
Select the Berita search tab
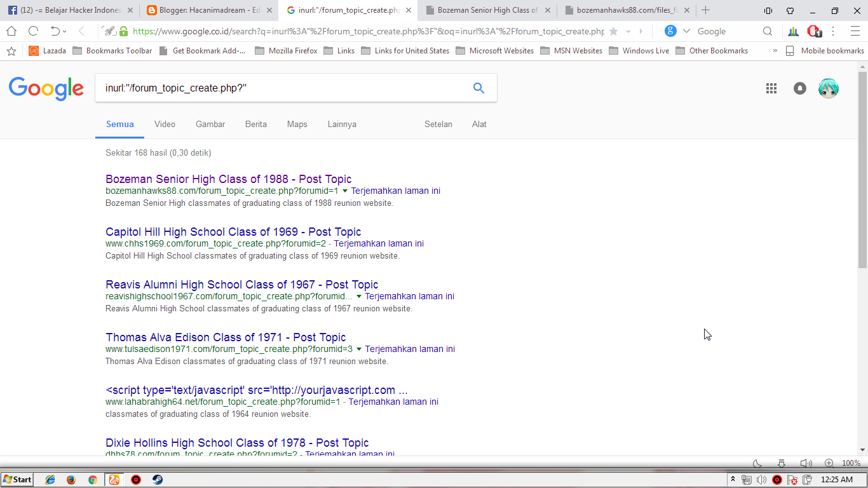point(256,124)
